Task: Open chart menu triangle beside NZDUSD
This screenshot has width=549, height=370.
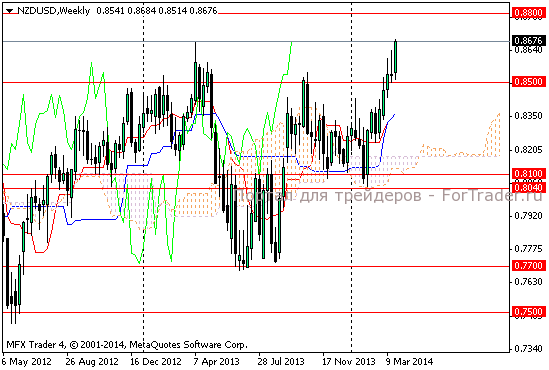Action: pyautogui.click(x=9, y=11)
